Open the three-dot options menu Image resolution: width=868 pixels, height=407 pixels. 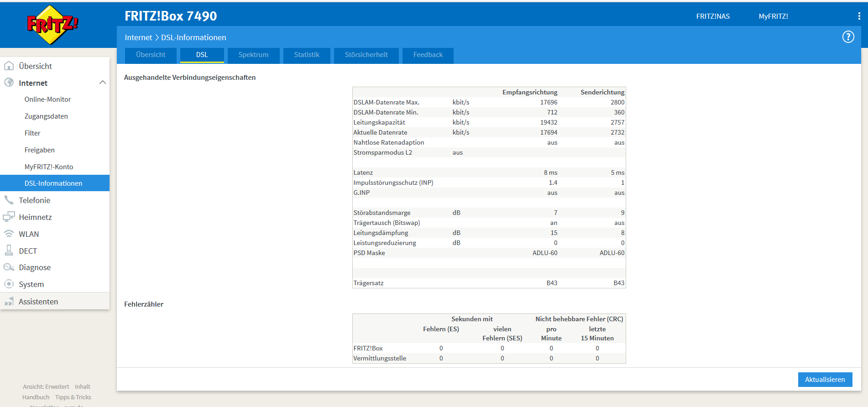(x=859, y=16)
